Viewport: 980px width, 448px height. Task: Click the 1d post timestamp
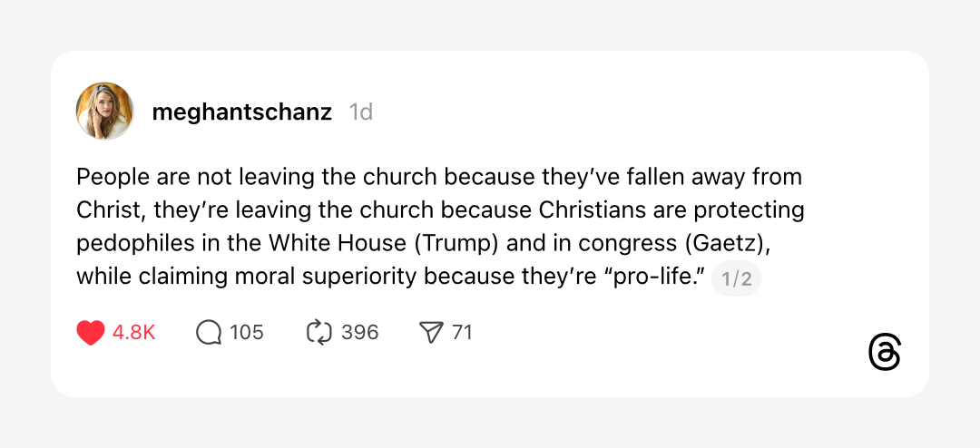pyautogui.click(x=361, y=112)
